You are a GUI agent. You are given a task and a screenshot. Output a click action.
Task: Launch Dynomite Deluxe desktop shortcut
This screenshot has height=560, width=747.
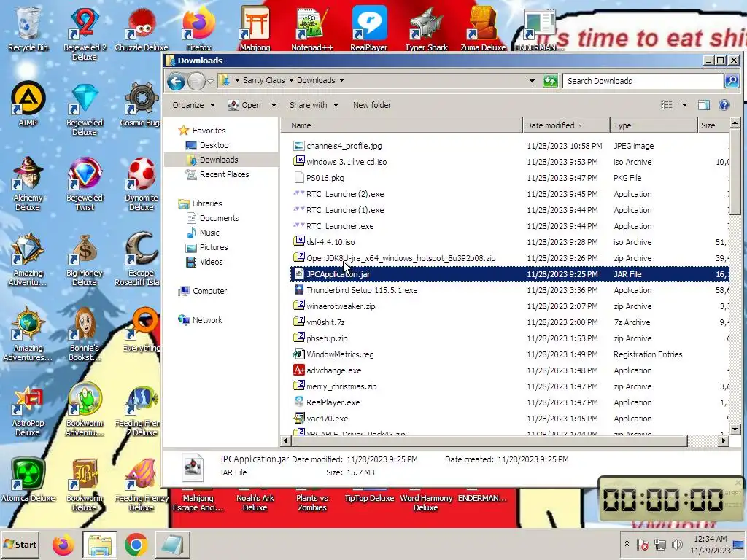142,184
